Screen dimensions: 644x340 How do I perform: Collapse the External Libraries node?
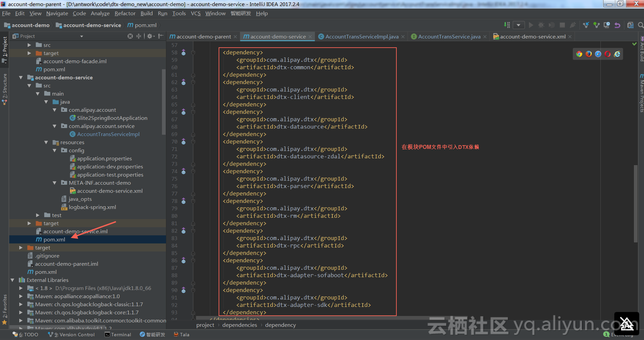coord(13,280)
